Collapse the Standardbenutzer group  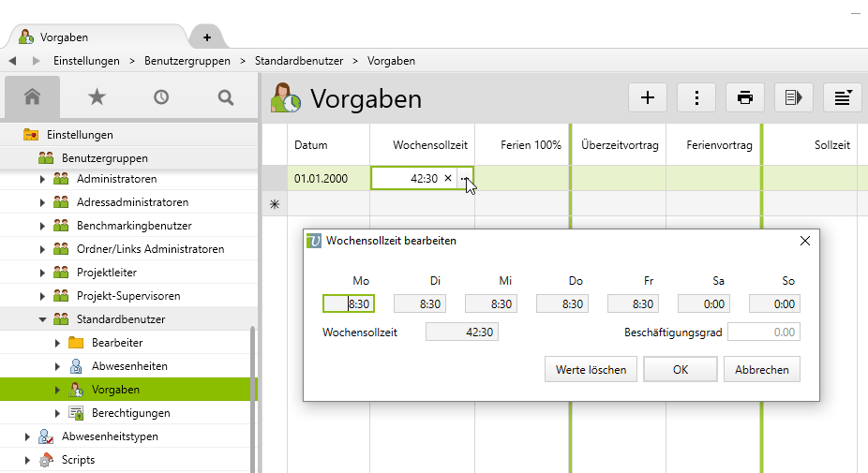42,319
